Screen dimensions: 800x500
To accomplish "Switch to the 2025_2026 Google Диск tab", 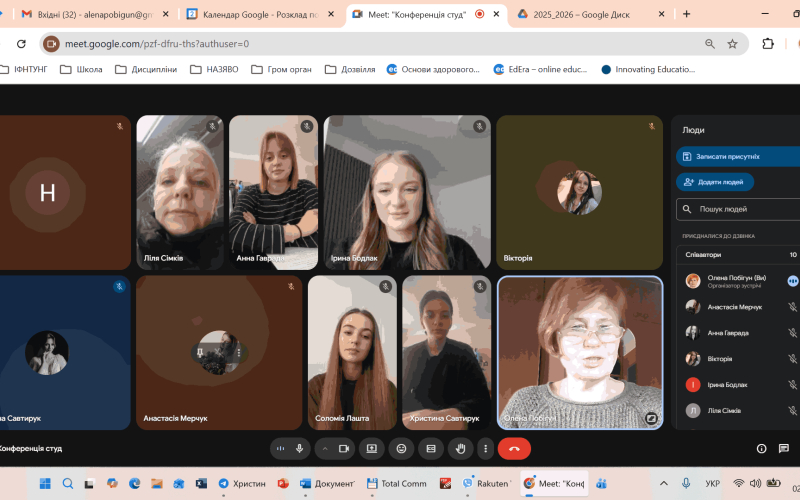I will [x=585, y=14].
